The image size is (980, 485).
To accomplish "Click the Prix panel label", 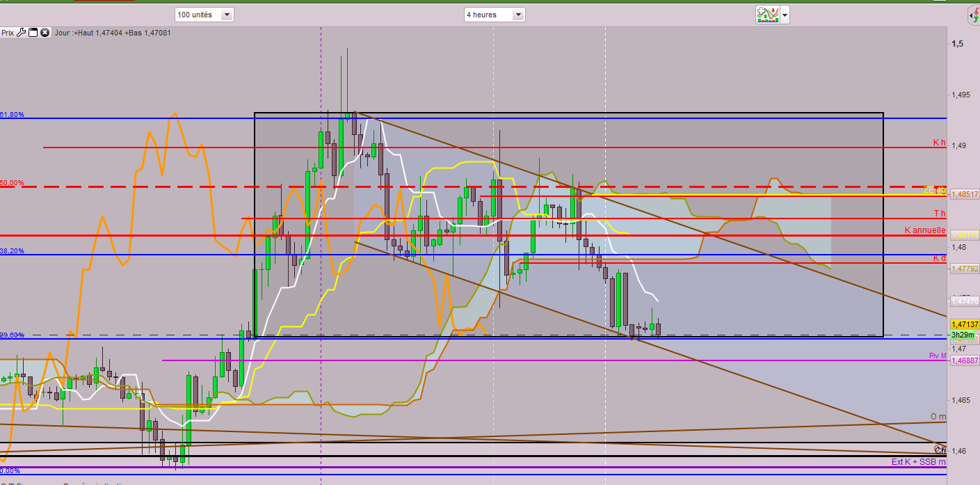I will coord(8,32).
